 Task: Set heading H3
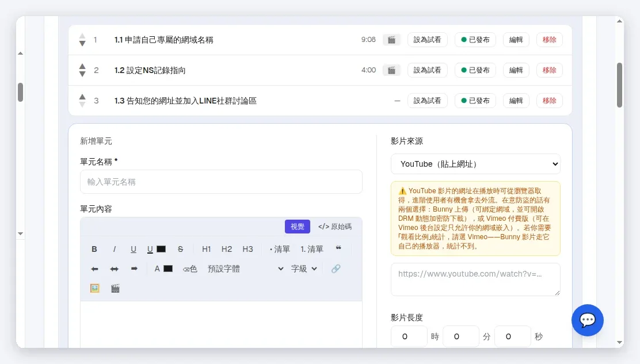247,249
